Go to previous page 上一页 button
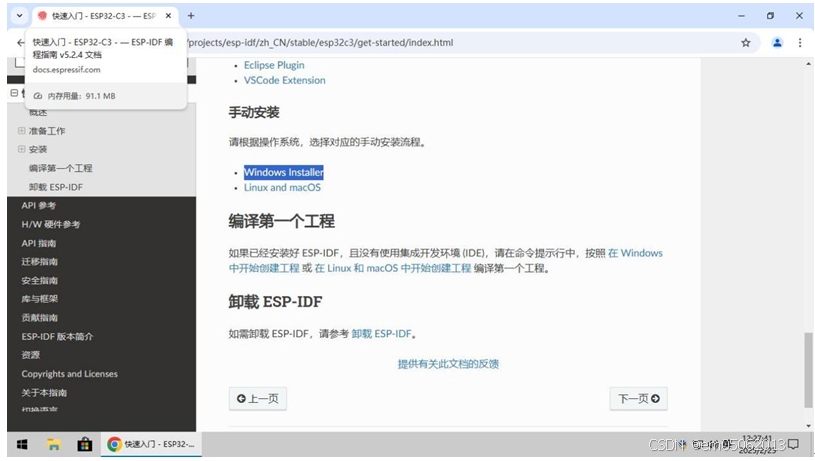The image size is (815, 461). 258,399
